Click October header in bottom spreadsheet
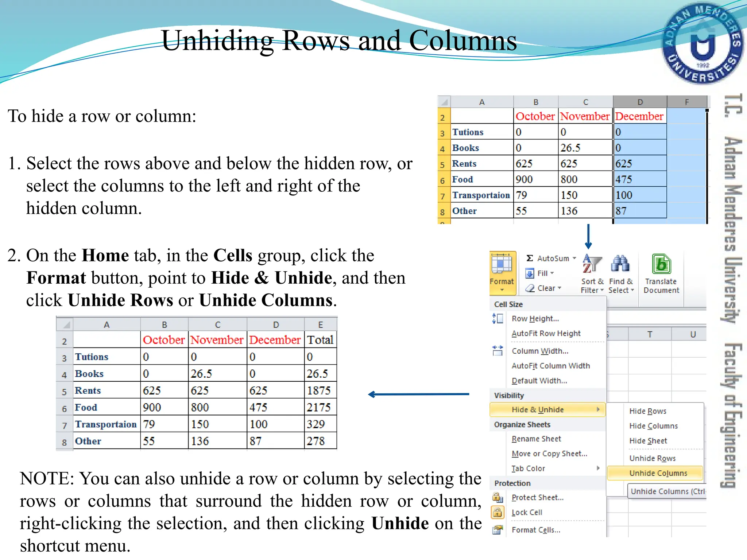This screenshot has width=747, height=560. point(164,340)
